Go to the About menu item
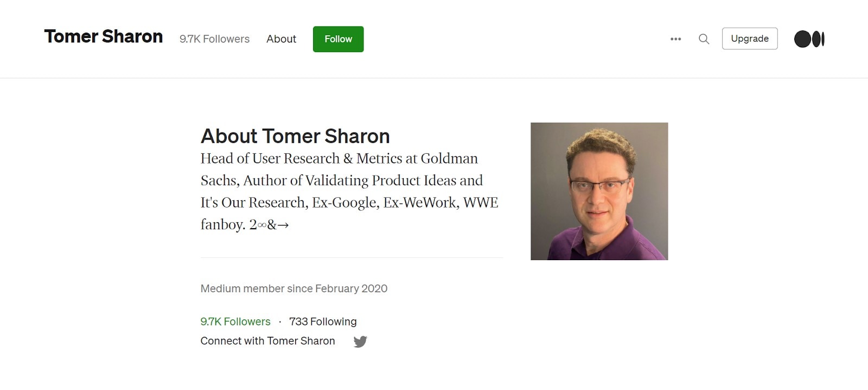This screenshot has width=868, height=390. point(281,39)
